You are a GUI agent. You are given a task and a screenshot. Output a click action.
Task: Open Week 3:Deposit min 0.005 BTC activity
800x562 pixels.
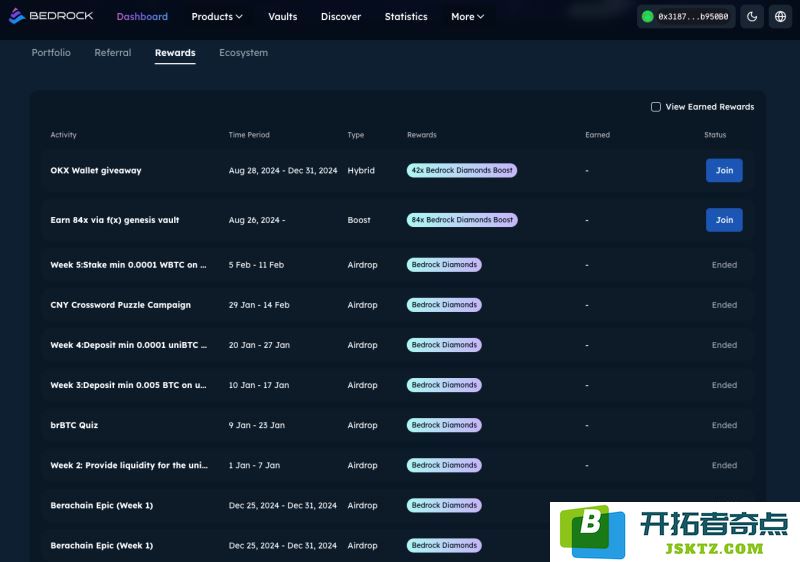click(x=129, y=385)
